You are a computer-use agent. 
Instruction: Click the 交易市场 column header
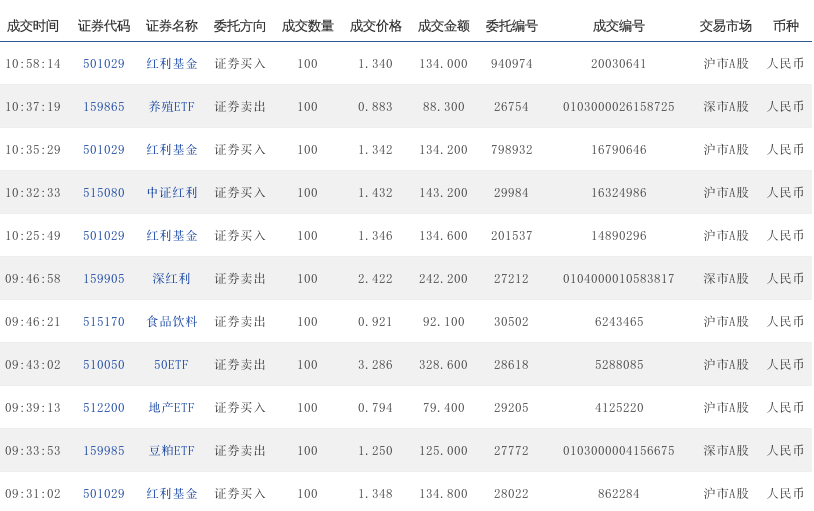pyautogui.click(x=725, y=26)
